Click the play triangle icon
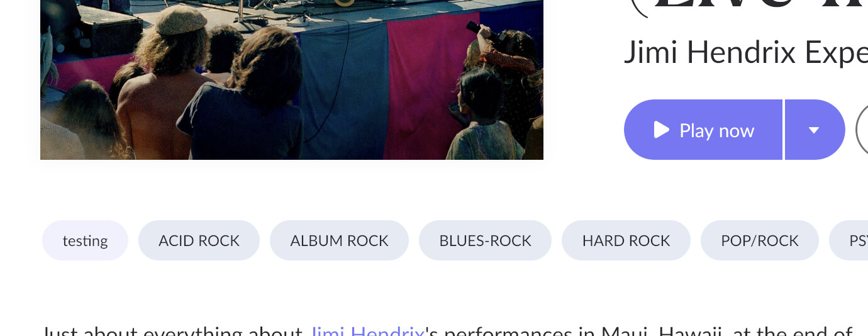 [x=661, y=130]
